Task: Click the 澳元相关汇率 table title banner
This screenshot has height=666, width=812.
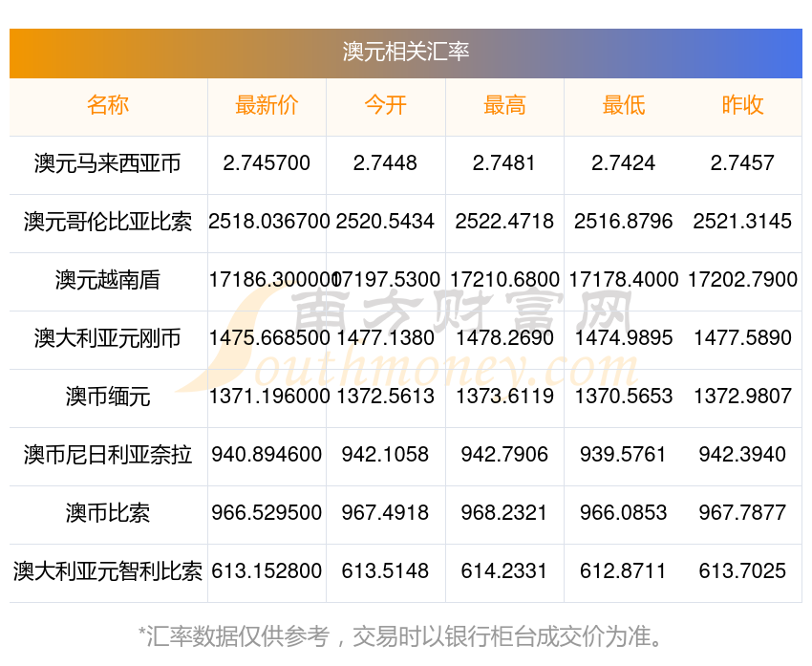Action: (406, 52)
